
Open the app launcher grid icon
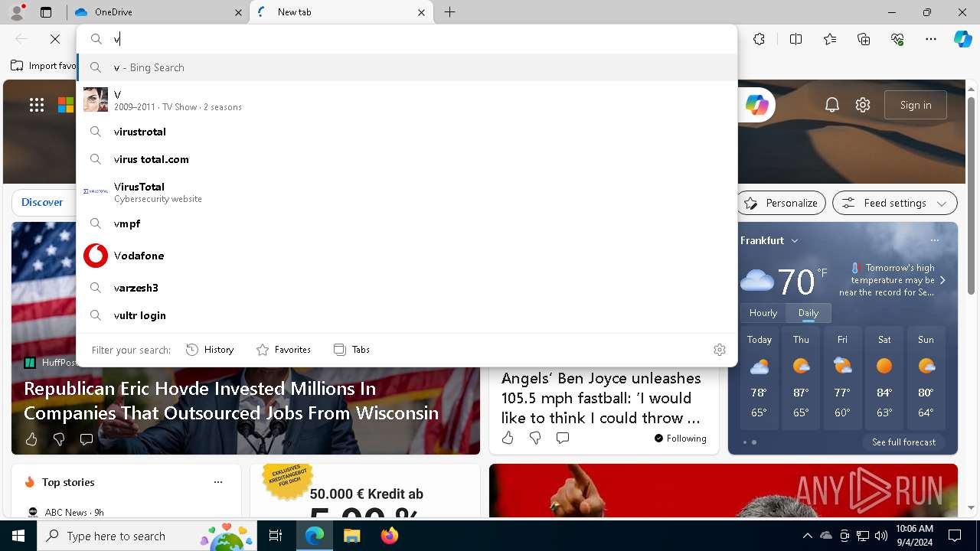37,106
